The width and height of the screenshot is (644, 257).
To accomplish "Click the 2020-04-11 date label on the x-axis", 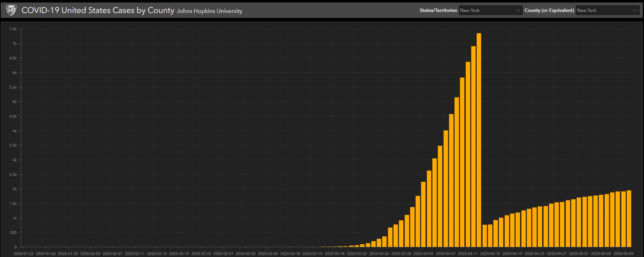I will [468, 254].
